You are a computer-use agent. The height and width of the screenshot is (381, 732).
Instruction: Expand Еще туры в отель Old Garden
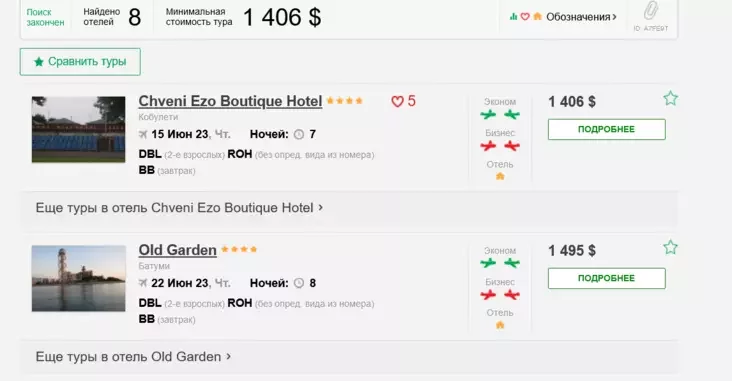pos(133,357)
